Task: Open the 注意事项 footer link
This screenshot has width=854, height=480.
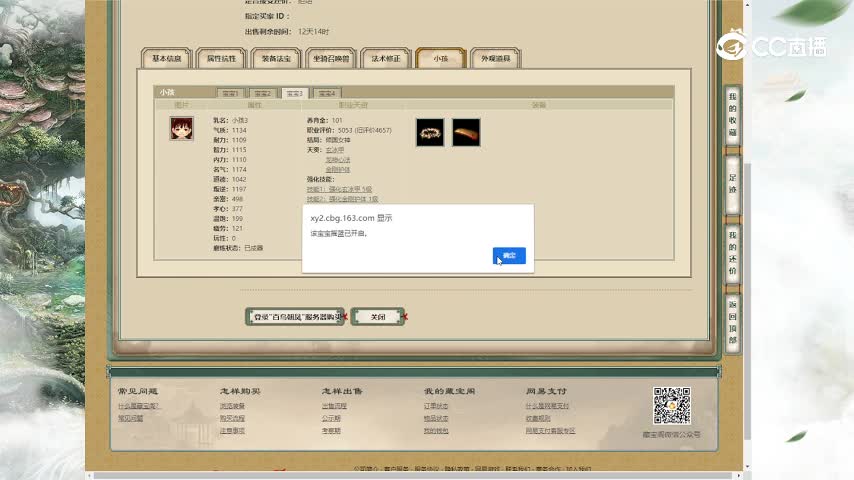Action: pos(232,430)
